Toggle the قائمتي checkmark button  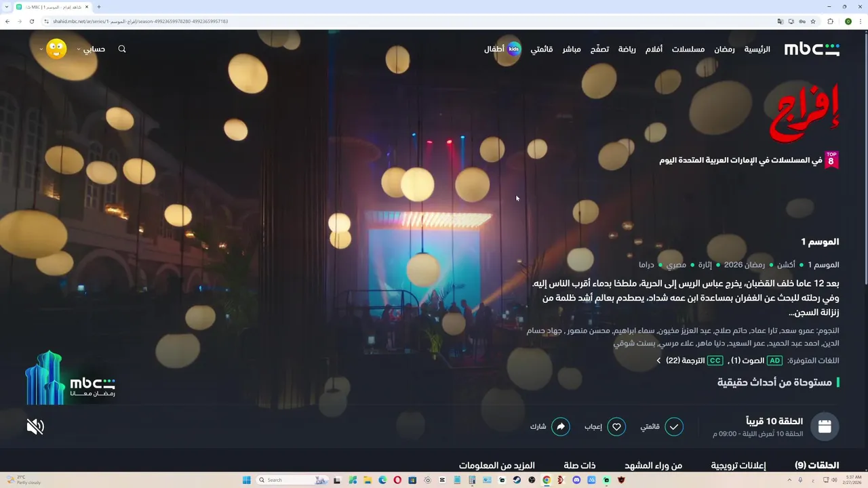(673, 426)
